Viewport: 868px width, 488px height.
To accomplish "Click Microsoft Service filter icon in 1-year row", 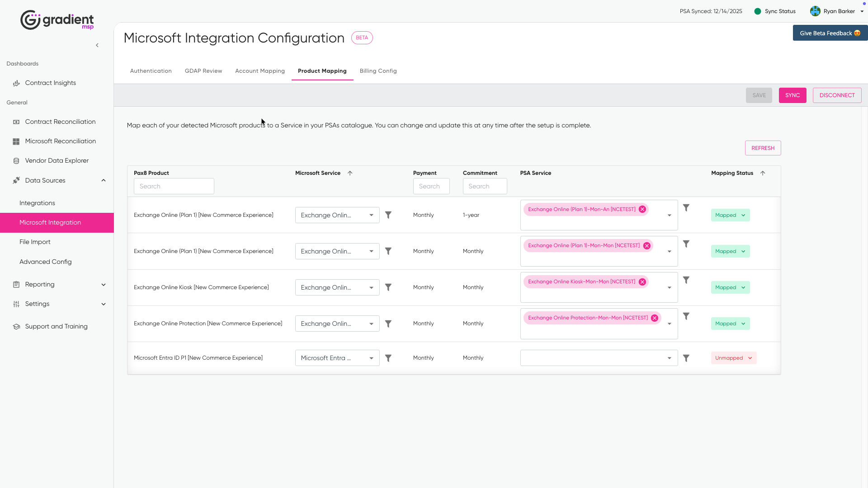I will (388, 215).
